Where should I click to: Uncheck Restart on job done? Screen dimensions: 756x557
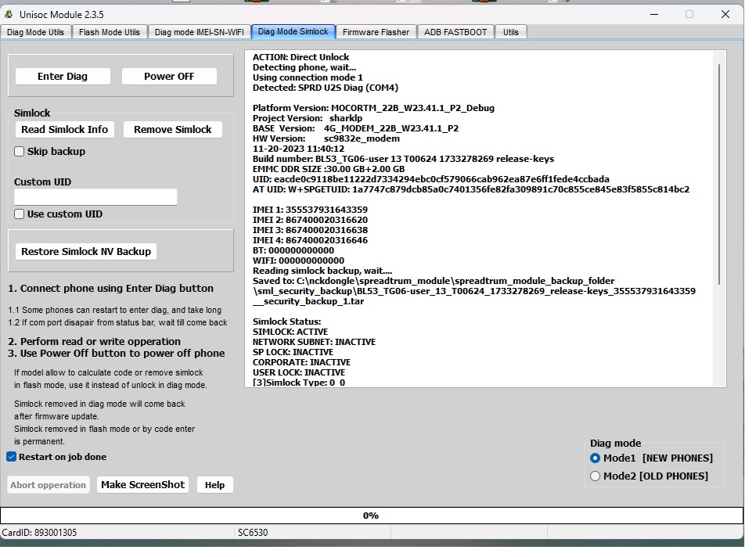click(x=12, y=457)
